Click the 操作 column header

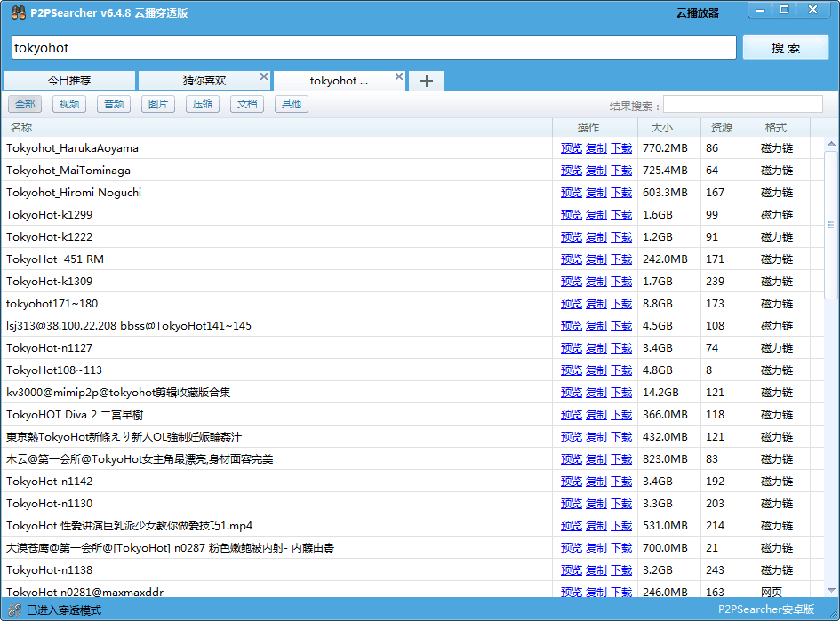click(x=596, y=127)
